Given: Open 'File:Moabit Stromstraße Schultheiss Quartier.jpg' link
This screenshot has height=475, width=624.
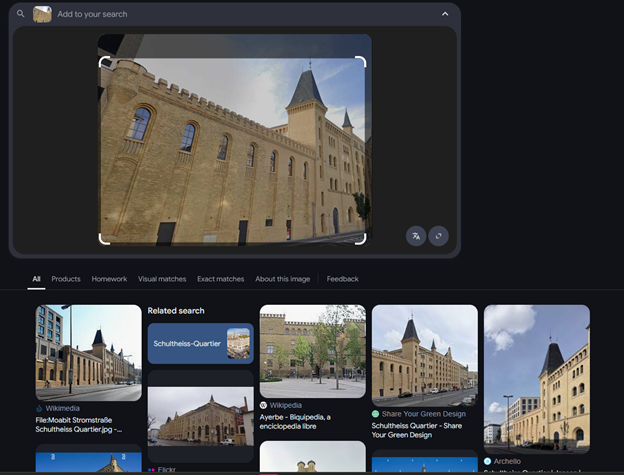Looking at the screenshot, I should [79, 424].
